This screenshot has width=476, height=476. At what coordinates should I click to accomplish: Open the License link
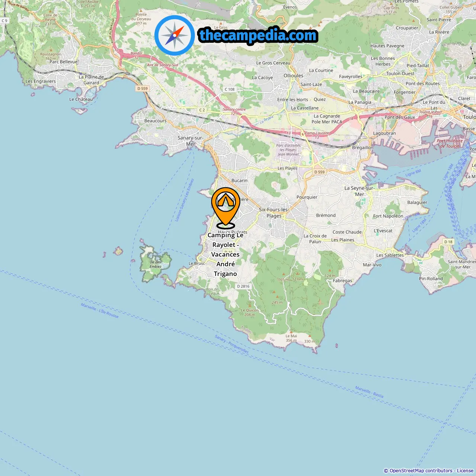pos(465,471)
